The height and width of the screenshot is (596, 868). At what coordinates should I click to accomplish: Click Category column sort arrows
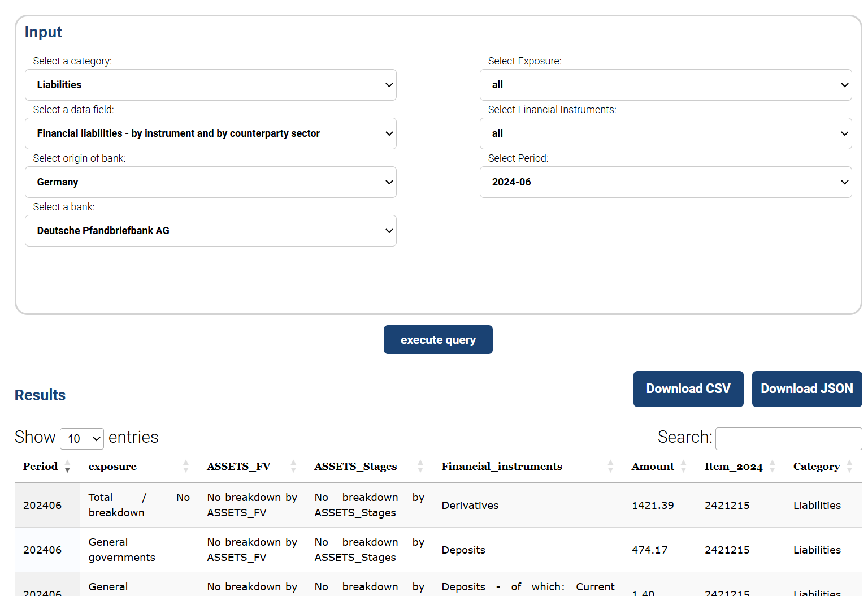pos(849,467)
